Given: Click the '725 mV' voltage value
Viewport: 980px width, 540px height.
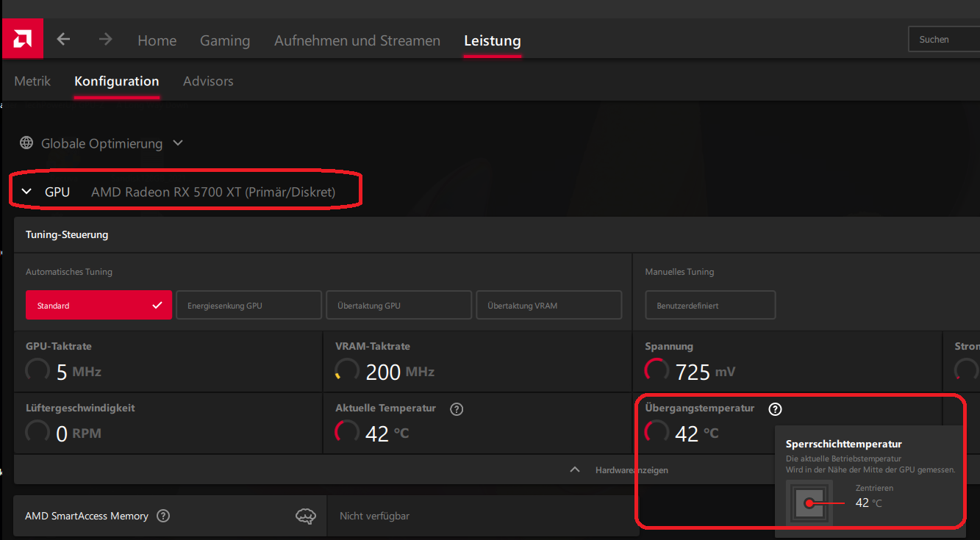Looking at the screenshot, I should click(x=705, y=372).
